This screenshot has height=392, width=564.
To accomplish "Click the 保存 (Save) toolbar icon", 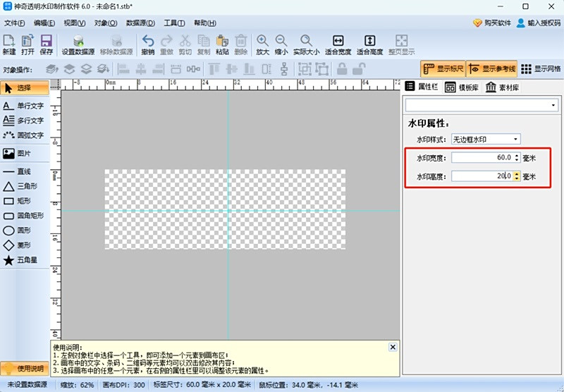I will pos(46,44).
